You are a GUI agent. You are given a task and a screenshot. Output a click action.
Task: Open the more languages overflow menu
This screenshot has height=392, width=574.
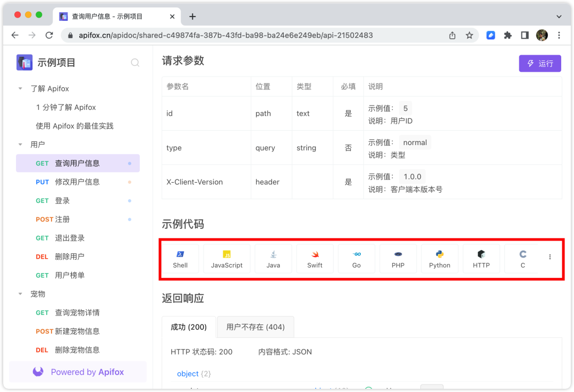(550, 256)
